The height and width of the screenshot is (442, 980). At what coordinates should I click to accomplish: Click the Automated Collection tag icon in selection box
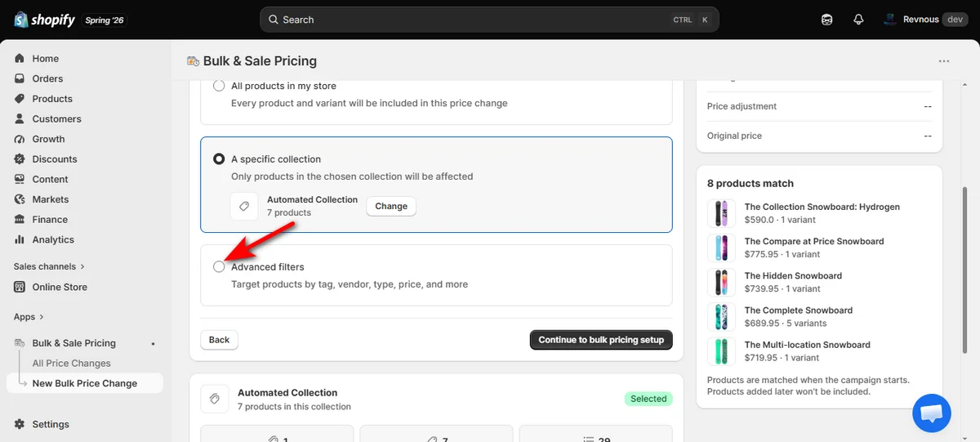coord(244,206)
